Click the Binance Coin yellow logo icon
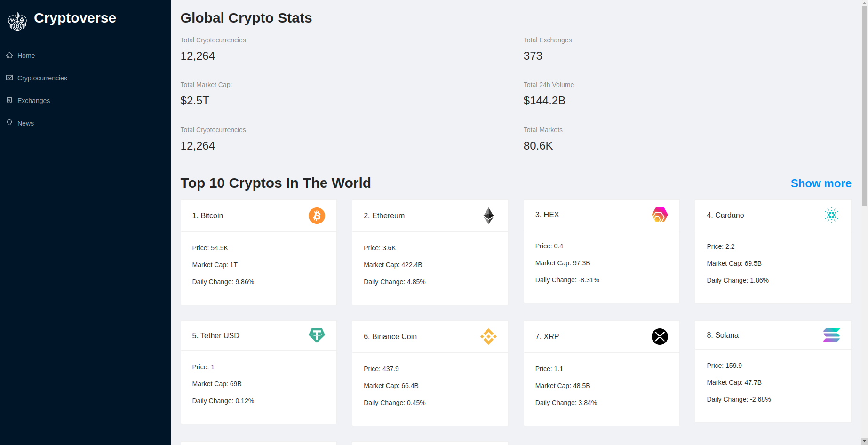Image resolution: width=868 pixels, height=445 pixels. pos(488,336)
